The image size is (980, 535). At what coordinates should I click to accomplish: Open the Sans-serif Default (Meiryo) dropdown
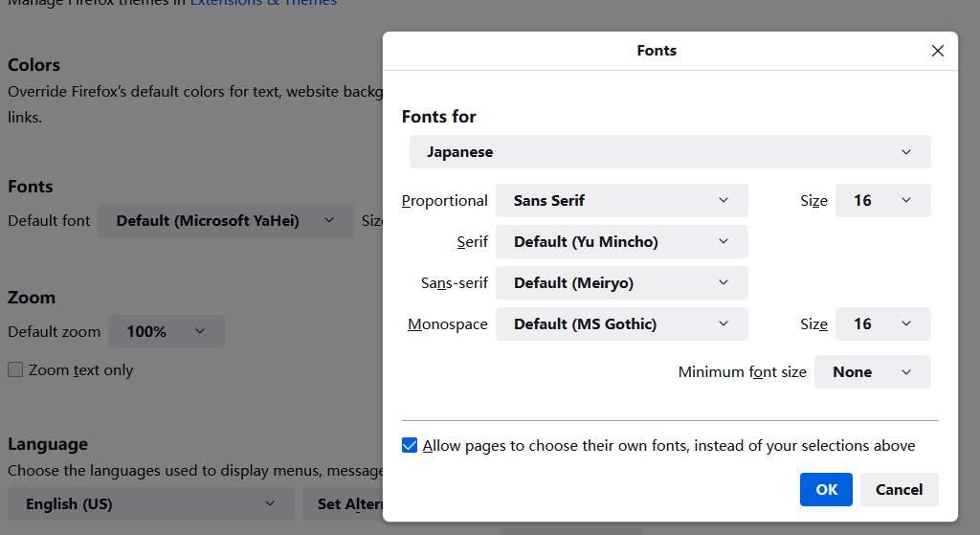621,283
